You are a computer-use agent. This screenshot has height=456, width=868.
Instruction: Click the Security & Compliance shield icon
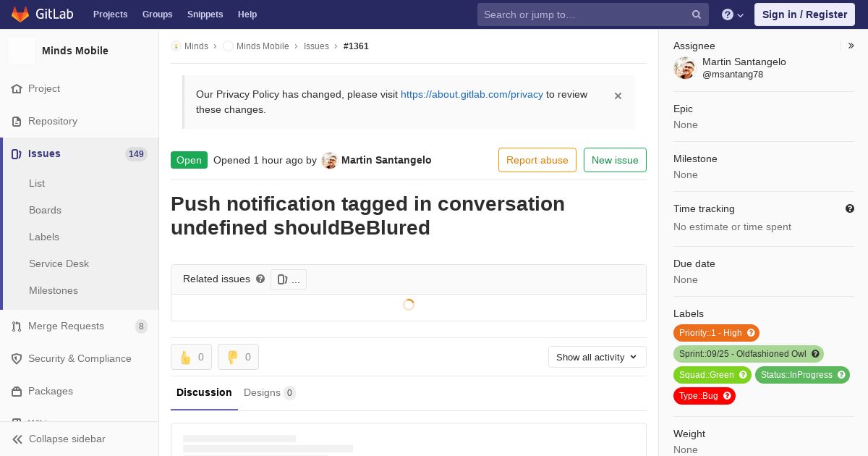point(17,358)
